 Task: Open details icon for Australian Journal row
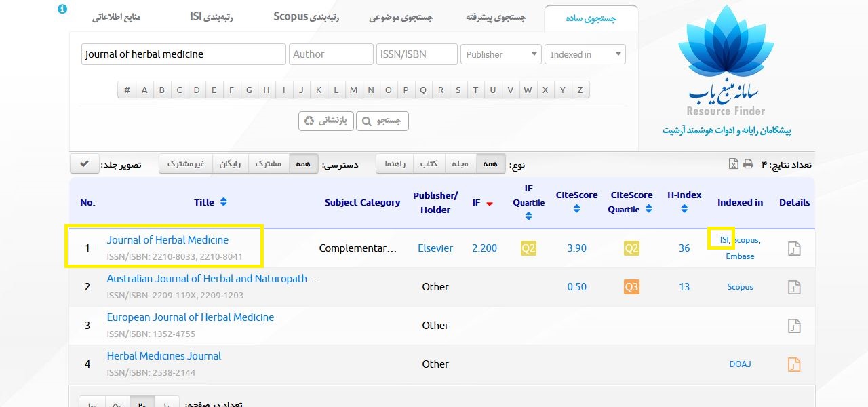coord(794,287)
